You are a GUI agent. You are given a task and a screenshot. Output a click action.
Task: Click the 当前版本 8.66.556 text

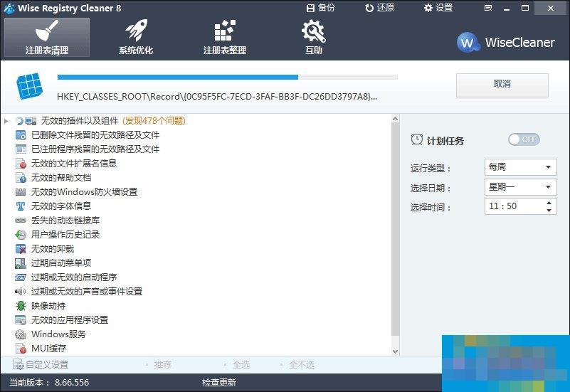[49, 383]
